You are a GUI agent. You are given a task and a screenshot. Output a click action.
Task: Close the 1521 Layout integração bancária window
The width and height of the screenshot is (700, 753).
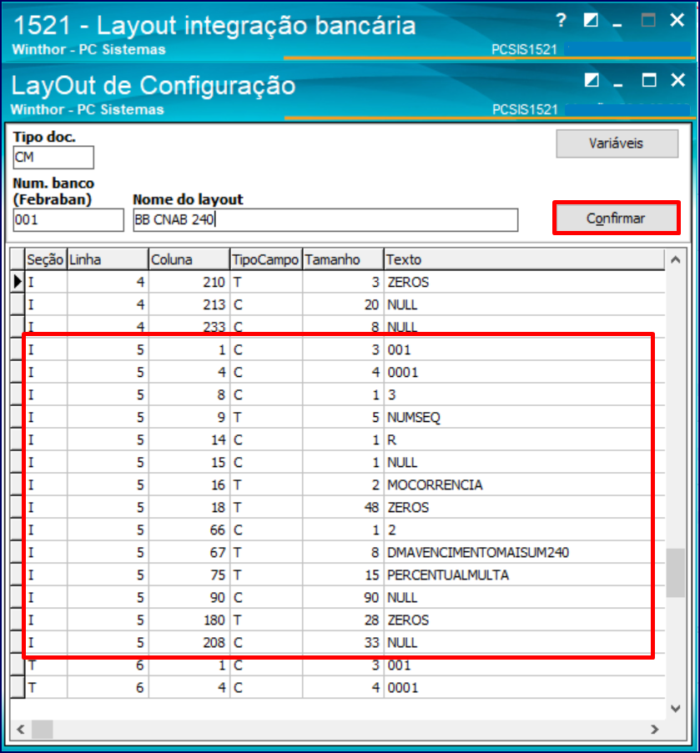point(677,20)
